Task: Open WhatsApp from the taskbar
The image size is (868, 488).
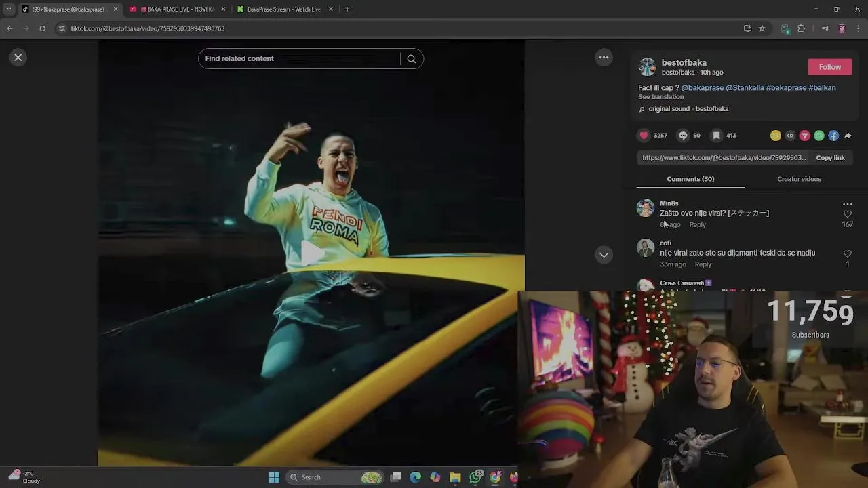Action: [x=475, y=477]
